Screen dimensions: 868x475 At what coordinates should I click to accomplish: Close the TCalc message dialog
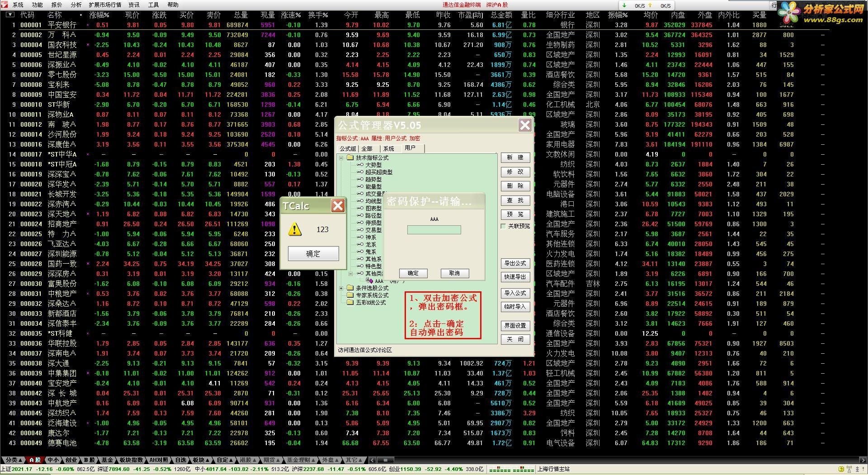[338, 206]
